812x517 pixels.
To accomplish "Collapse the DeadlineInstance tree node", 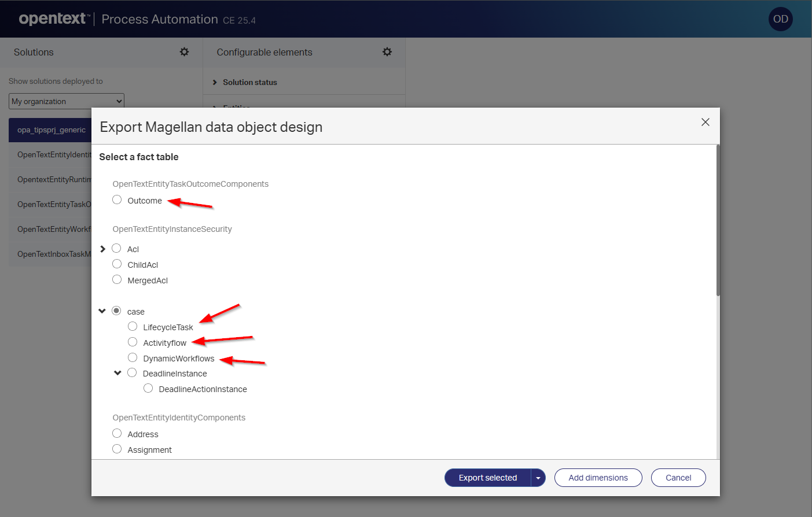I will tap(117, 373).
